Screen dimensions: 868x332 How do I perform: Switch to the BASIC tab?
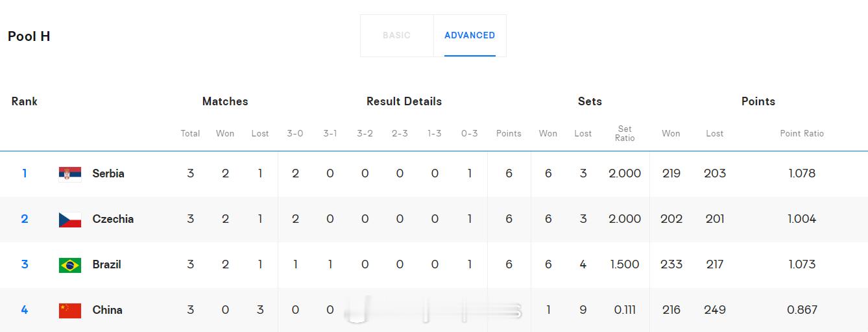(x=396, y=36)
